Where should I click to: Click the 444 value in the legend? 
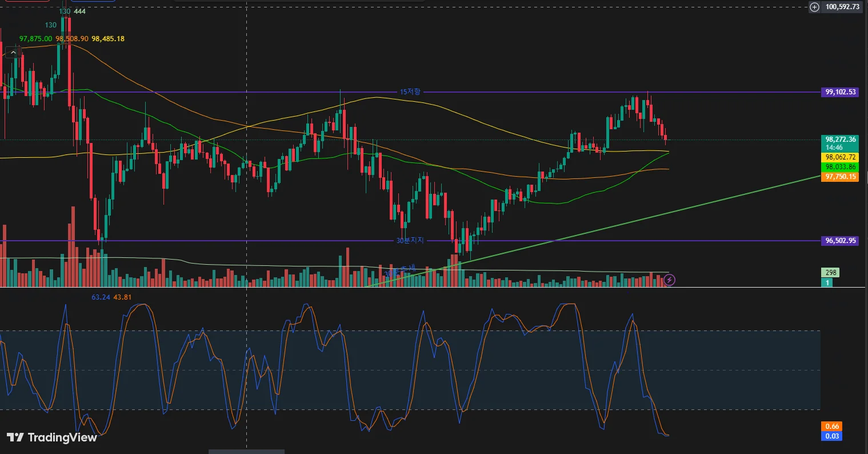coord(79,11)
